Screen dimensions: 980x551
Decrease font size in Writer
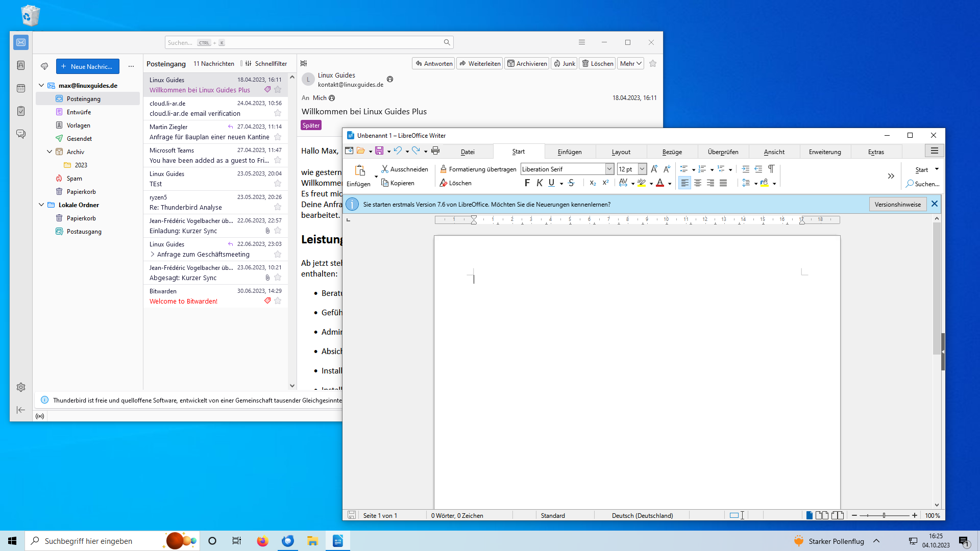(667, 169)
